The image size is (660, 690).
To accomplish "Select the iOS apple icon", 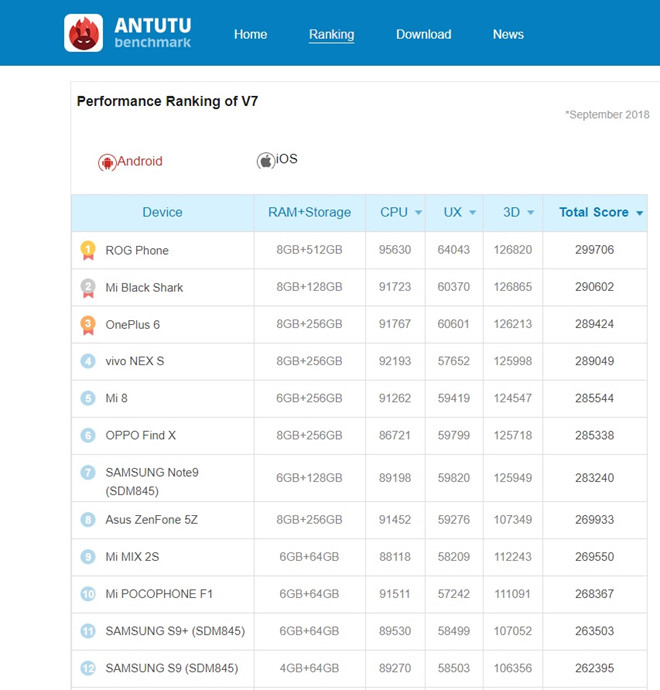I will 266,161.
